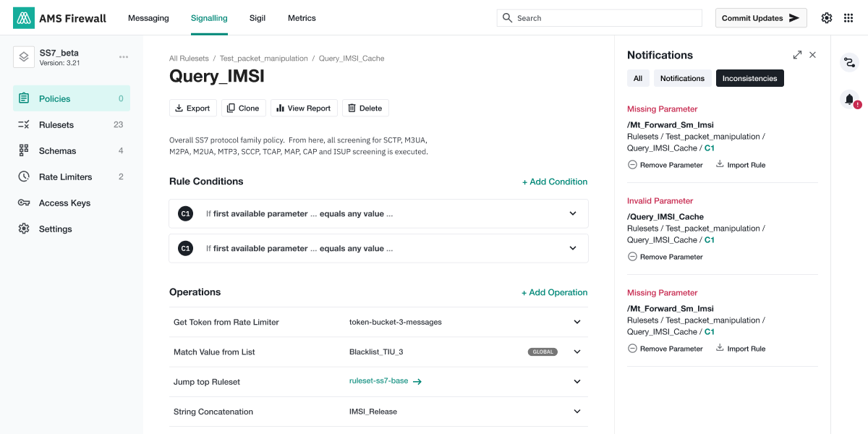Expand the first C1 rule condition
This screenshot has height=434, width=868.
[573, 213]
